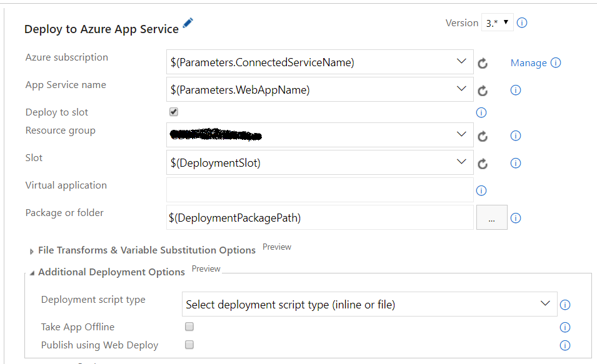Refresh the Resource group list
This screenshot has width=597, height=364.
click(483, 136)
